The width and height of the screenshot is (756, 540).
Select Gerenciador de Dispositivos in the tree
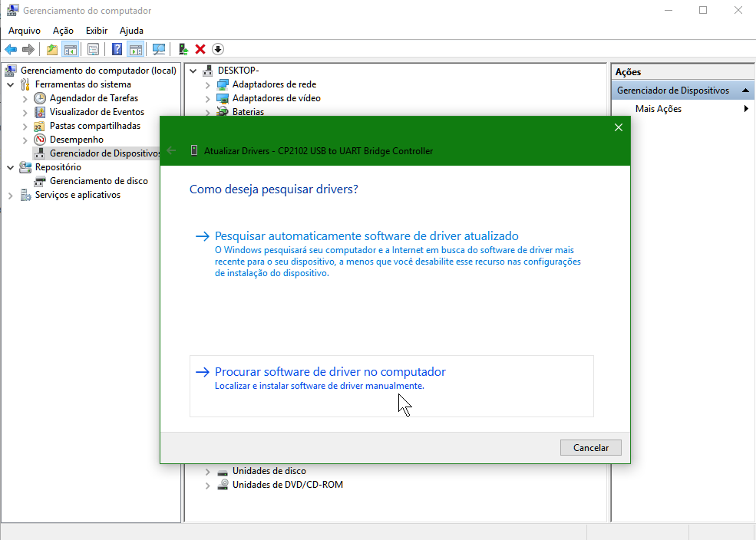105,153
